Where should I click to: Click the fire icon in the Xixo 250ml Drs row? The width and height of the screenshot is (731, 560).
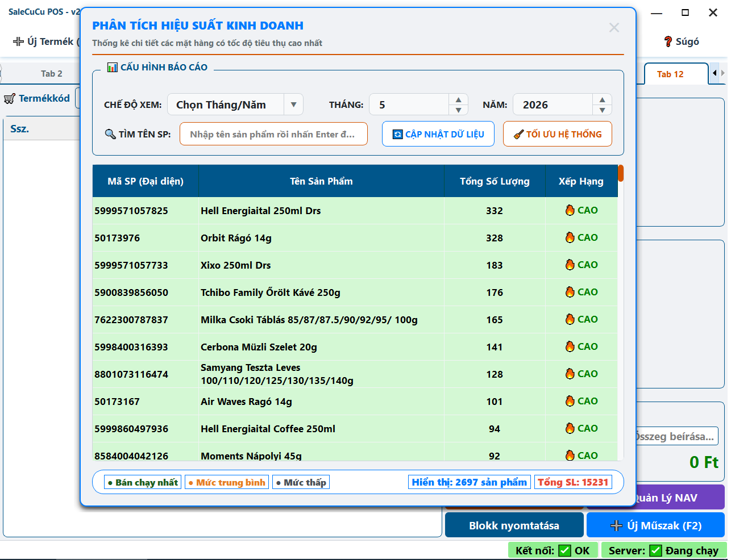[x=570, y=265]
